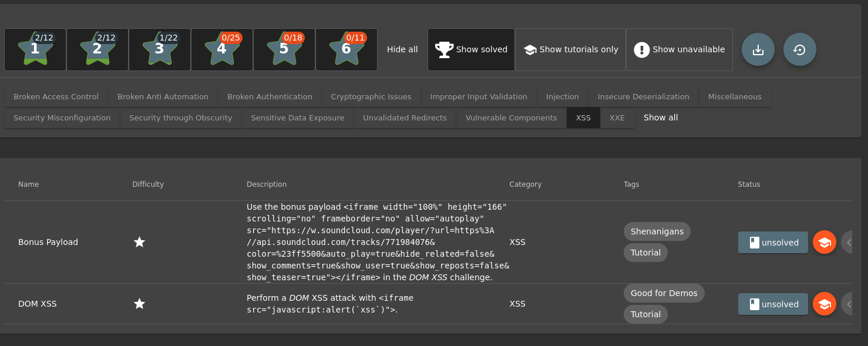Toggle the 3-star difficulty filter
The width and height of the screenshot is (868, 346).
point(160,49)
